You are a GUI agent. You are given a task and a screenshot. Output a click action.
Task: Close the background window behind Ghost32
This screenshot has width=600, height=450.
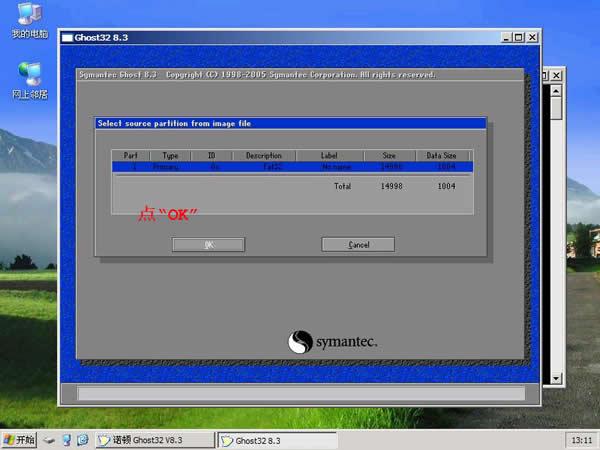[x=556, y=75]
